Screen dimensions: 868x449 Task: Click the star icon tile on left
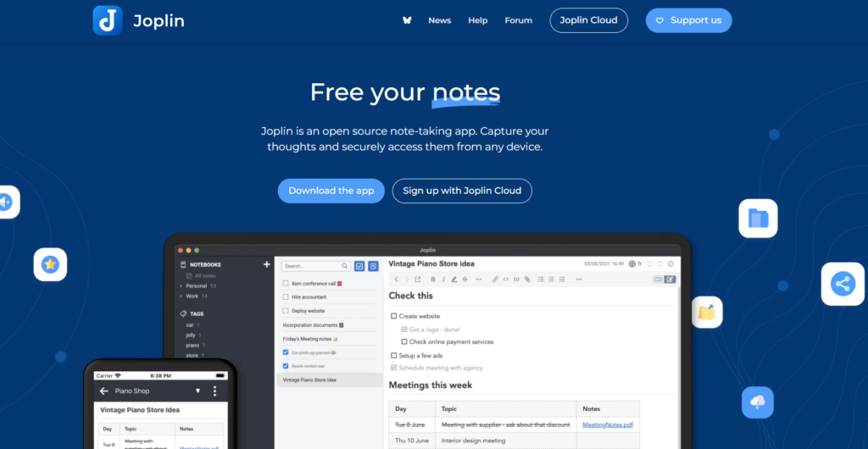(x=50, y=264)
